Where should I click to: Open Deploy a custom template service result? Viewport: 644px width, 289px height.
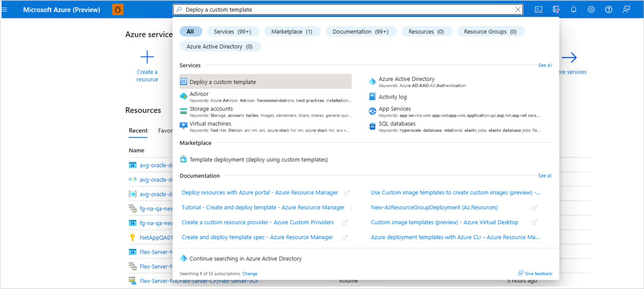click(266, 81)
